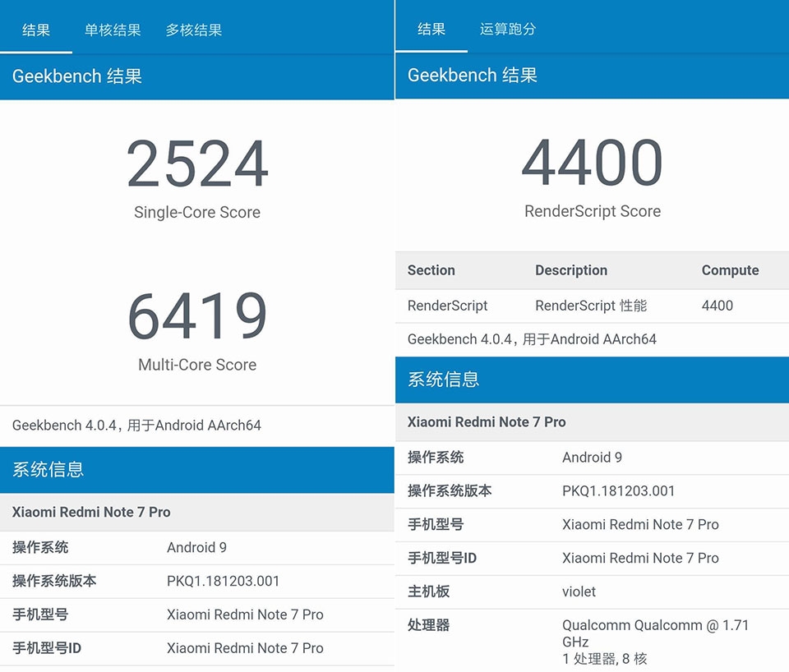
Task: Click the Description column header
Action: tap(571, 270)
